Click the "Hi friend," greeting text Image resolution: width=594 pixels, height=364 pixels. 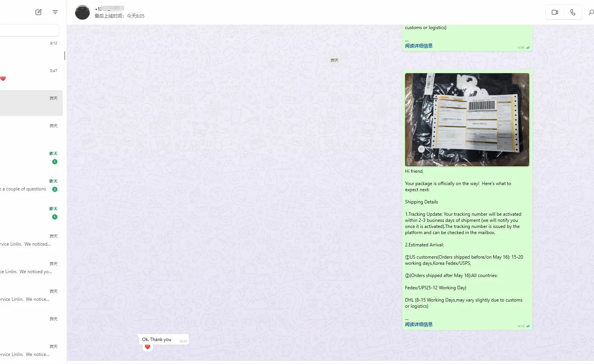tap(414, 171)
